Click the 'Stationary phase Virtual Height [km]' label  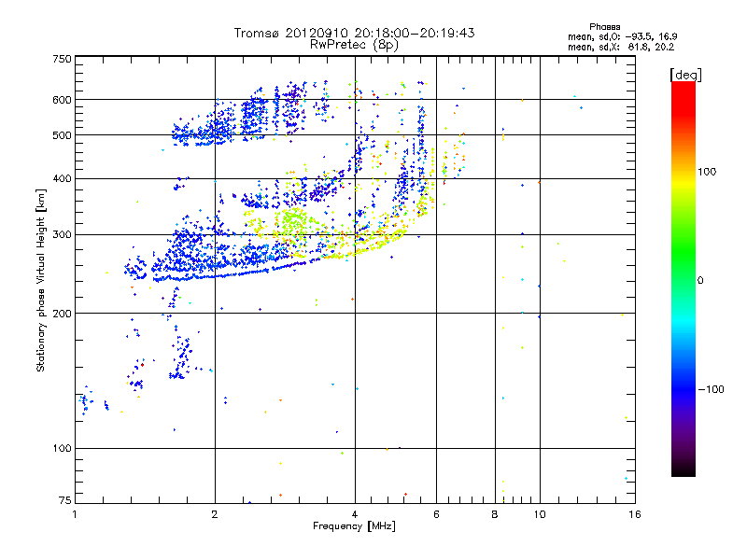(41, 281)
